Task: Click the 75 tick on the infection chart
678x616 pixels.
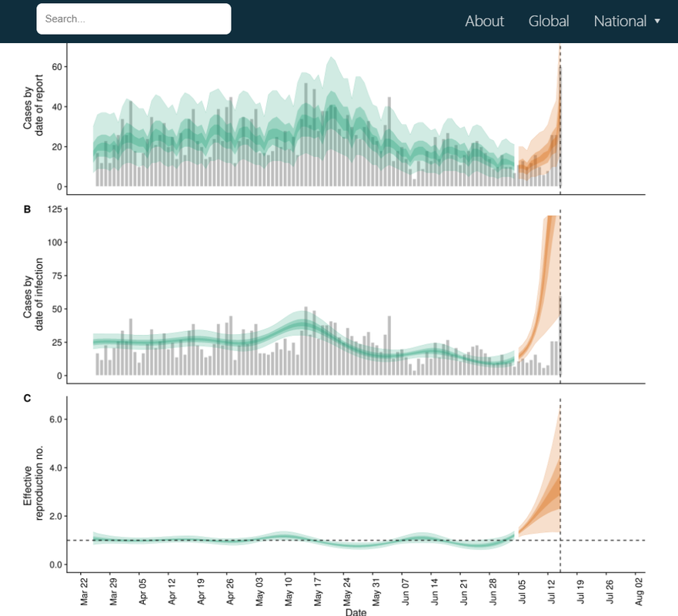Action: tap(57, 276)
